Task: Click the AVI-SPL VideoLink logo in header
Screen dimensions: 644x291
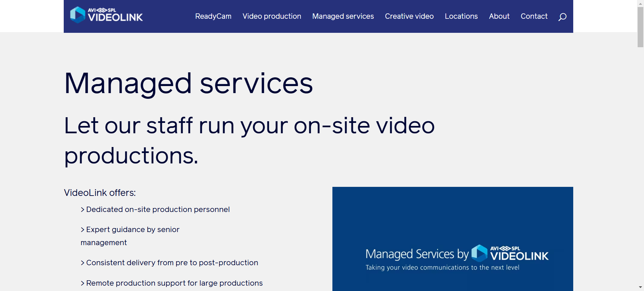Action: point(106,15)
